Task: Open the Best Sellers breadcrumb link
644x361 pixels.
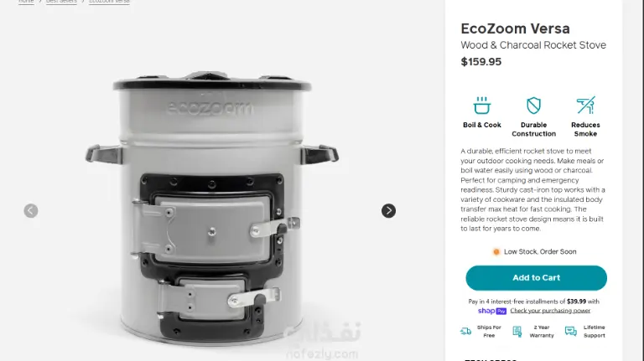Action: pyautogui.click(x=60, y=2)
